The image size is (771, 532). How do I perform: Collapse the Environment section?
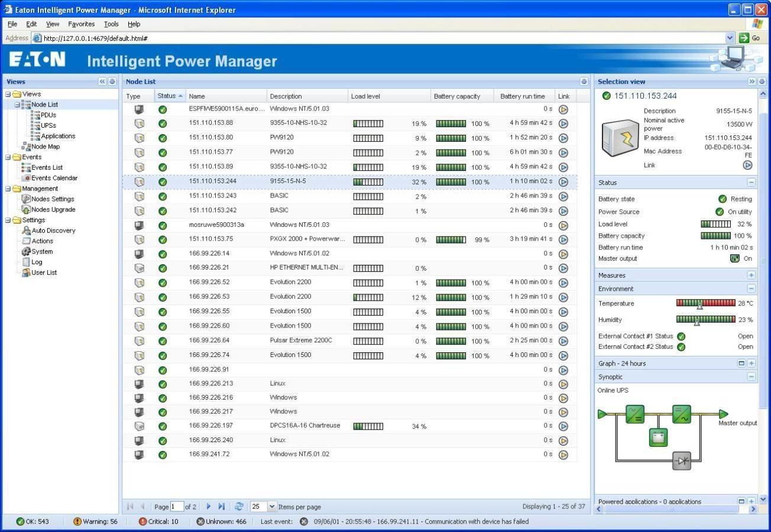751,289
